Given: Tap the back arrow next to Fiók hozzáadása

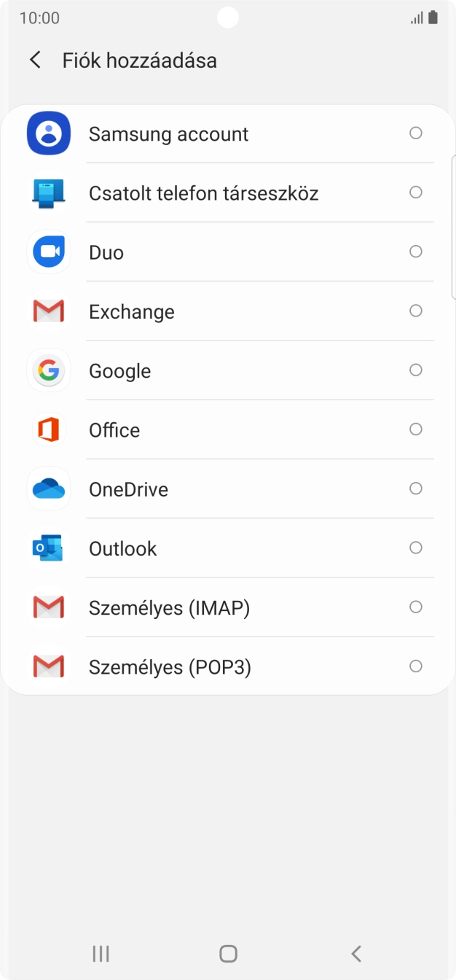Looking at the screenshot, I should point(34,61).
